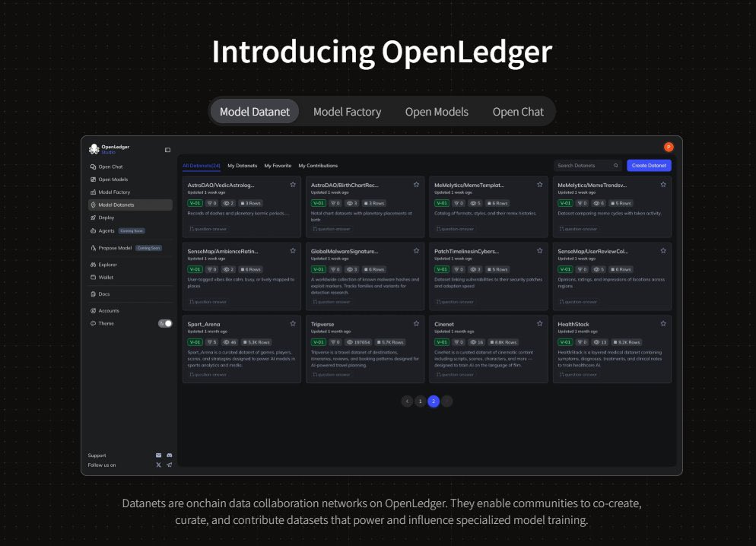This screenshot has height=546, width=756.
Task: Switch to My Datanets tab
Action: coord(242,166)
